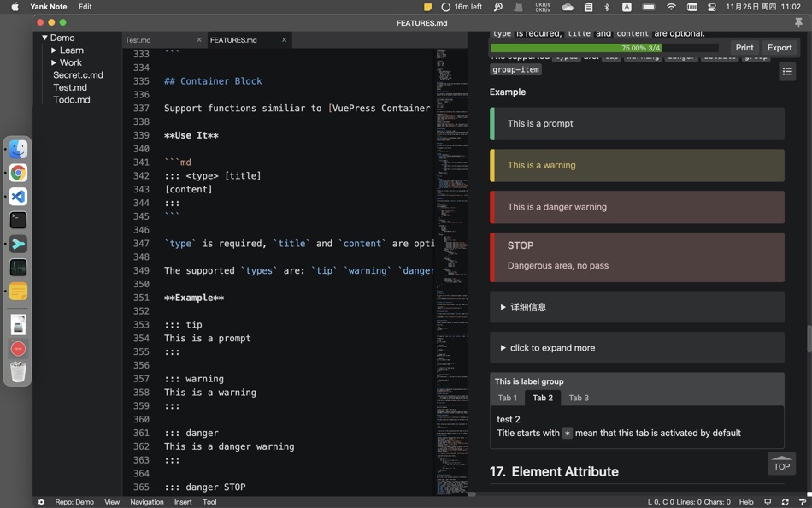Screen dimensions: 812x508
Task: Open the Edit menu in menu bar
Action: pyautogui.click(x=85, y=7)
